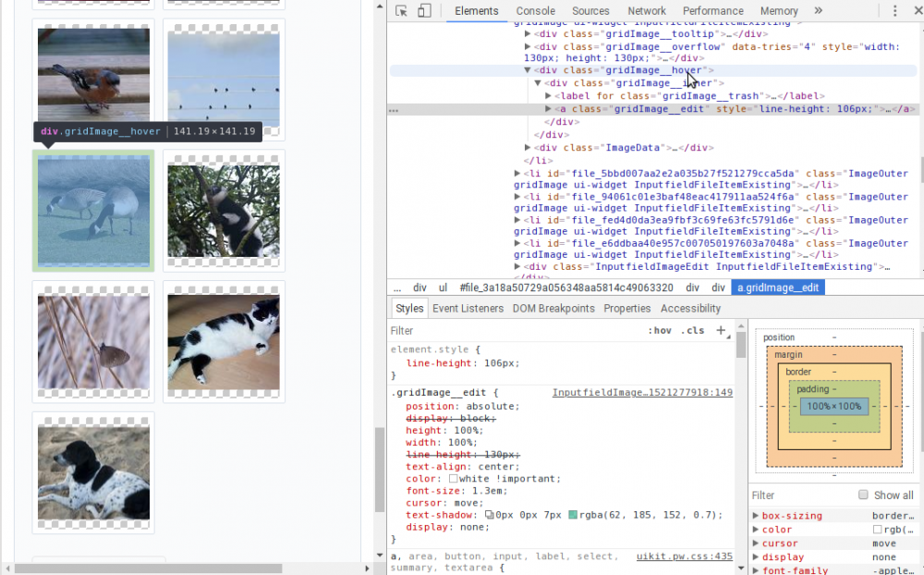Open the InputfieldImage source file link
Image resolution: width=924 pixels, height=575 pixels.
pyautogui.click(x=641, y=393)
